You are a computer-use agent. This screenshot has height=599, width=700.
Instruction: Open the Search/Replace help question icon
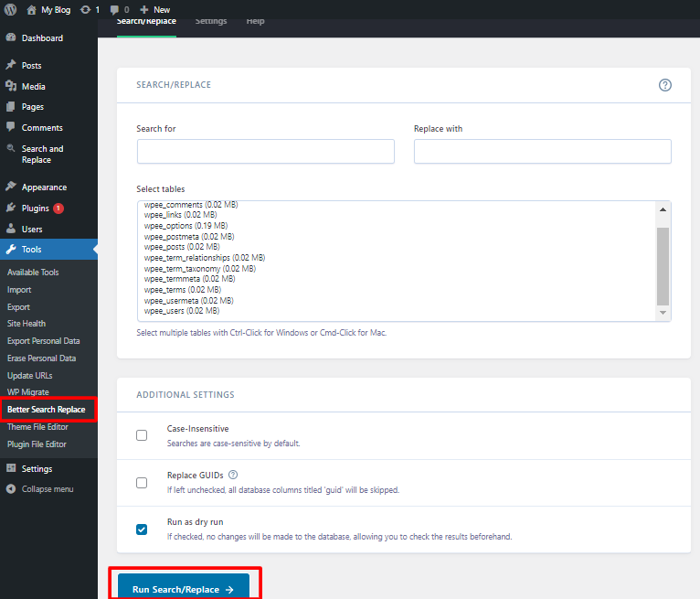(664, 85)
